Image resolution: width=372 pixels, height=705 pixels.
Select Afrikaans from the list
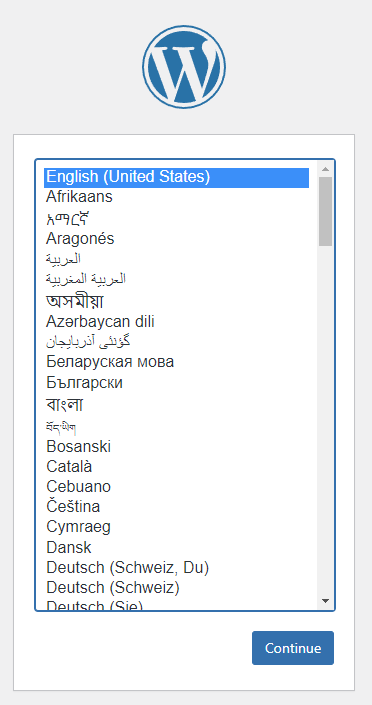point(176,197)
